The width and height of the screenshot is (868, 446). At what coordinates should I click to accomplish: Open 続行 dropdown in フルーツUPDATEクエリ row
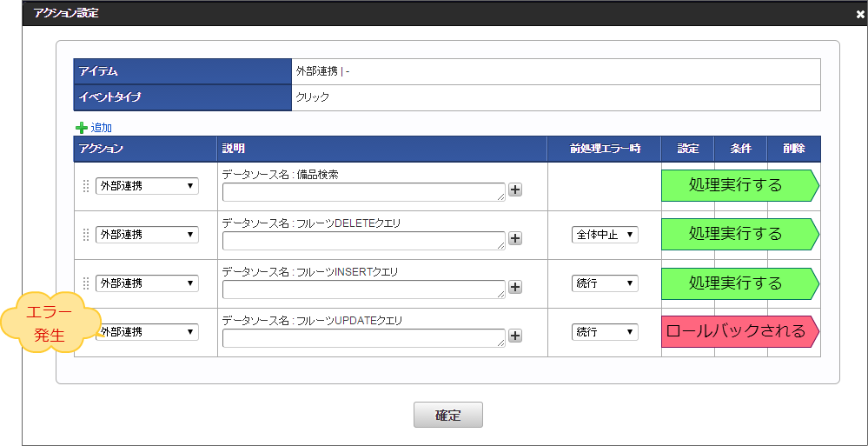(605, 332)
